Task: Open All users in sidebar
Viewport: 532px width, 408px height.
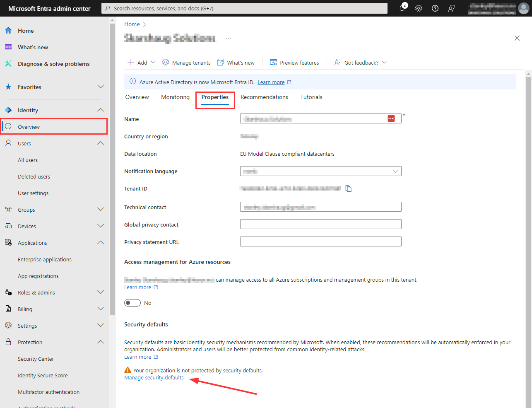Action: 28,160
